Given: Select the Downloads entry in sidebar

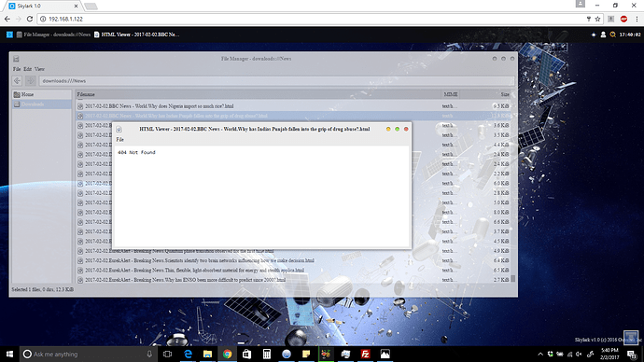Looking at the screenshot, I should click(x=41, y=104).
